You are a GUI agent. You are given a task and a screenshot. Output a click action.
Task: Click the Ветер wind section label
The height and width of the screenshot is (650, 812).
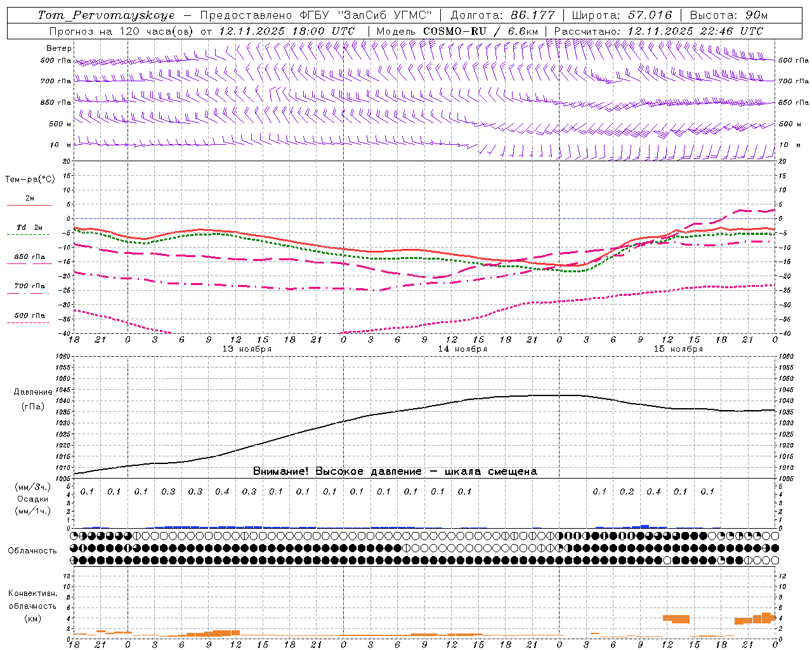point(59,48)
